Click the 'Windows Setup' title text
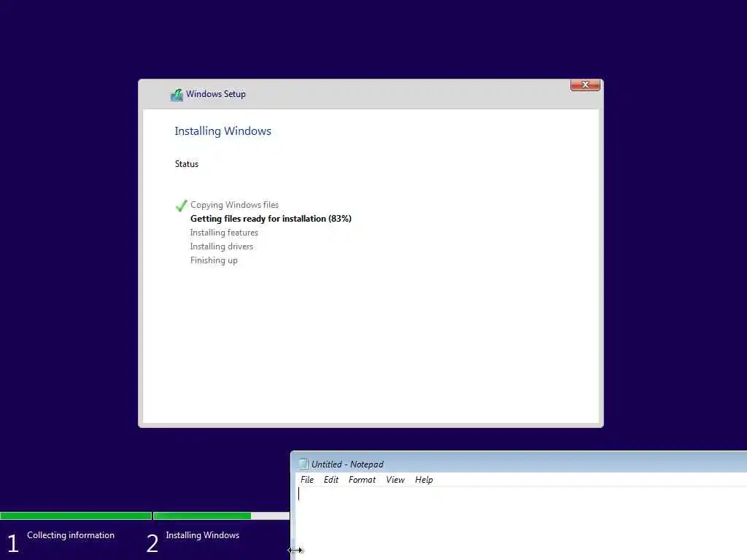 [216, 94]
